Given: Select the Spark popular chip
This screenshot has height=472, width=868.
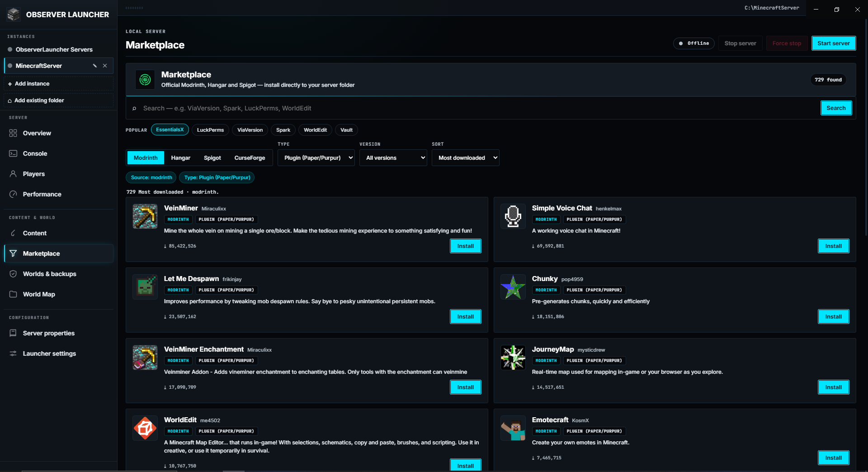Looking at the screenshot, I should pyautogui.click(x=283, y=130).
